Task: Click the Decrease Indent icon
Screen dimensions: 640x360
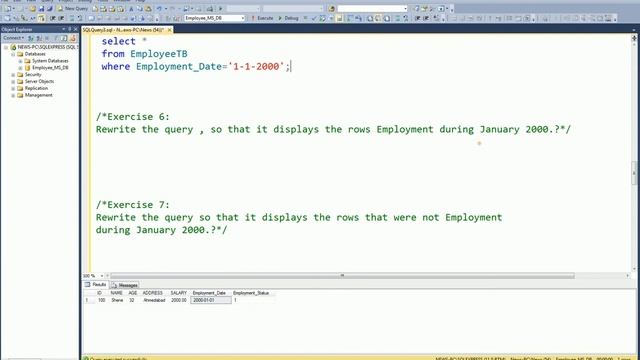Action: coord(418,18)
